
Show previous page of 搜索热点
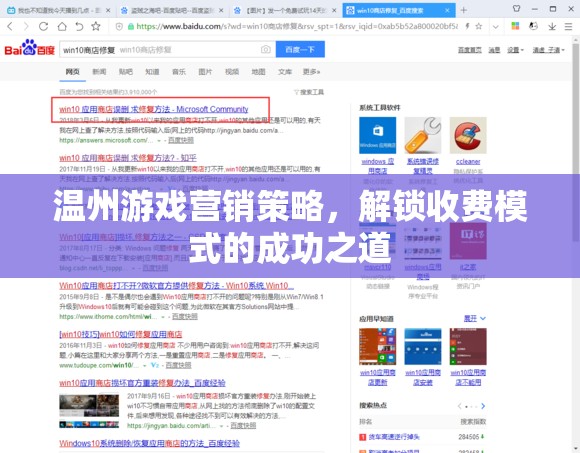459,406
